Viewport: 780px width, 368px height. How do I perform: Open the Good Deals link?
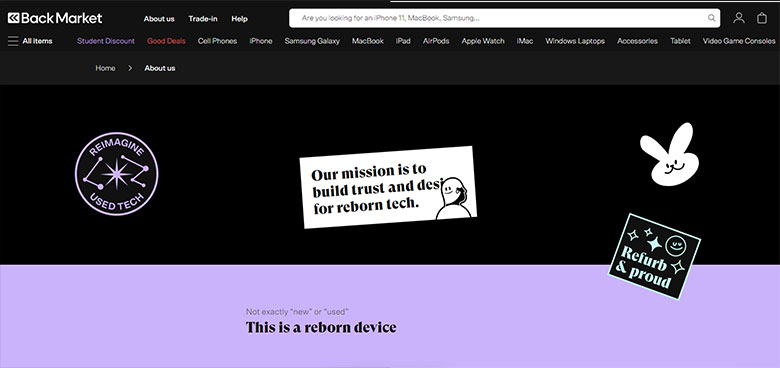point(166,41)
